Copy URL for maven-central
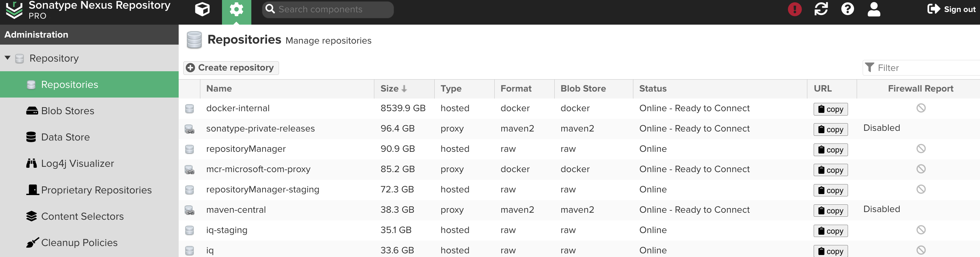This screenshot has width=980, height=257. tap(830, 211)
